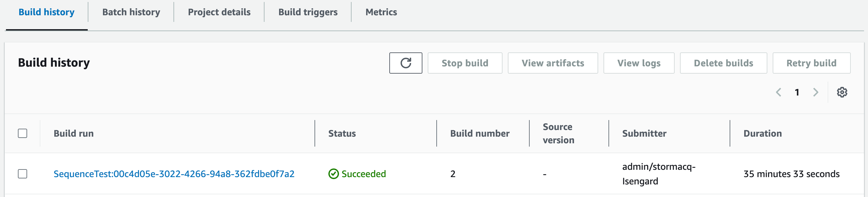Select the Build history tab
Screen dimensions: 868x197
(46, 12)
